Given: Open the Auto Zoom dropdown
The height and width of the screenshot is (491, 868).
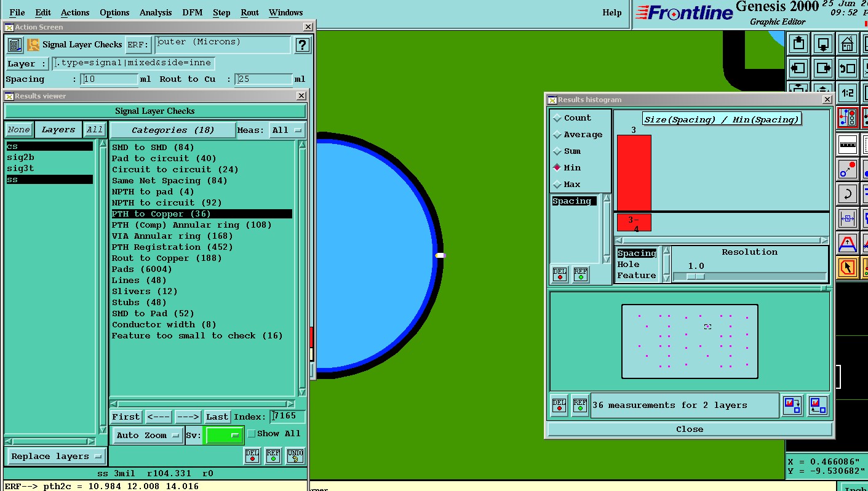Looking at the screenshot, I should coord(148,435).
